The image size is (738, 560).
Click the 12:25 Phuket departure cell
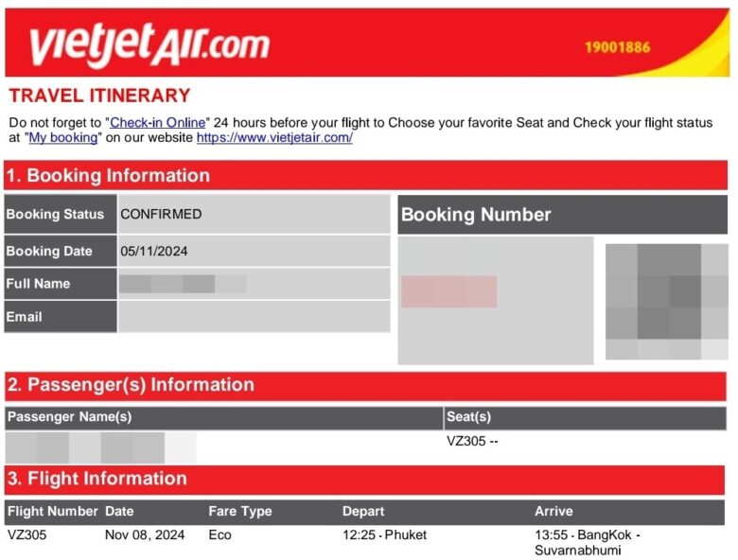click(384, 535)
